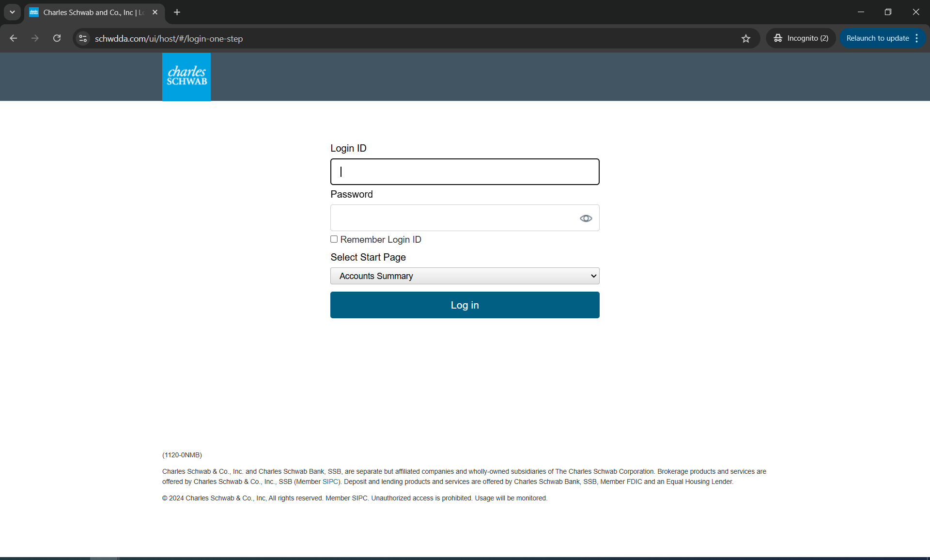View site information icon in address bar
The height and width of the screenshot is (560, 930).
click(x=83, y=38)
